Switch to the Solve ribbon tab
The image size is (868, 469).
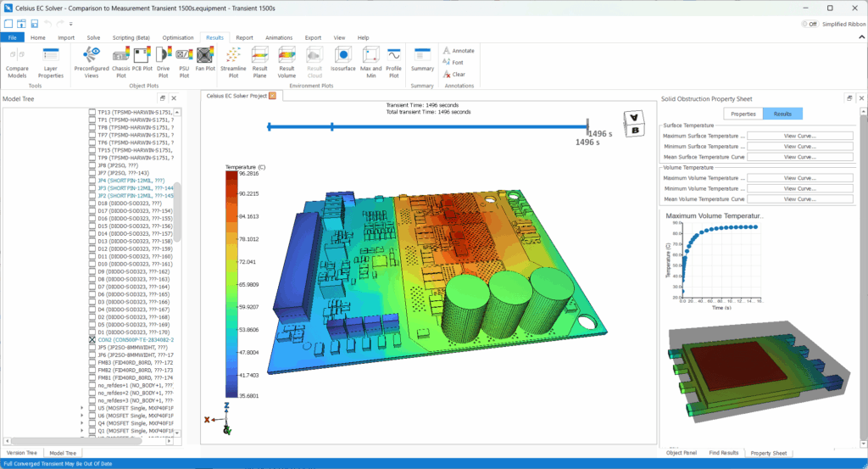(93, 37)
